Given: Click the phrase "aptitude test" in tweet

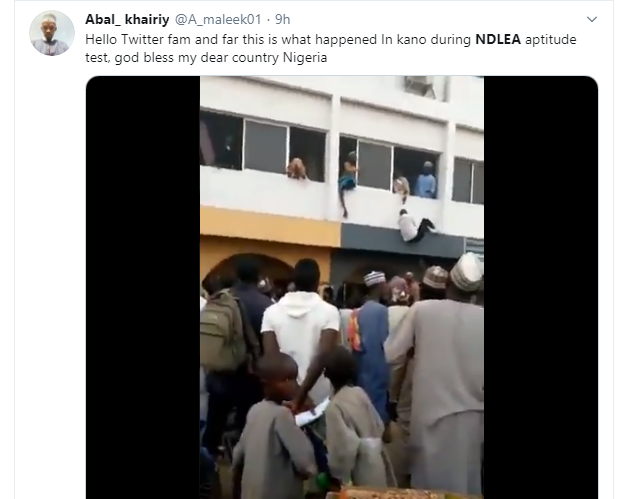Looking at the screenshot, I should click(550, 39).
